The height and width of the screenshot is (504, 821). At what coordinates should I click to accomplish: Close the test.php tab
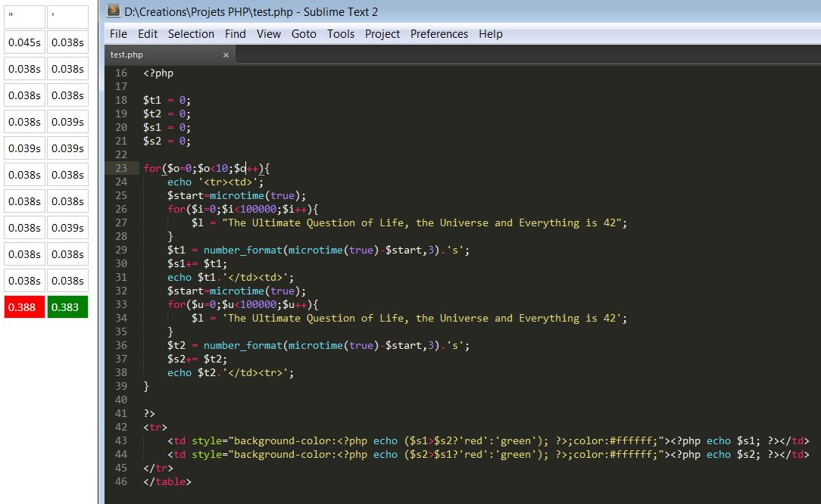pyautogui.click(x=226, y=55)
